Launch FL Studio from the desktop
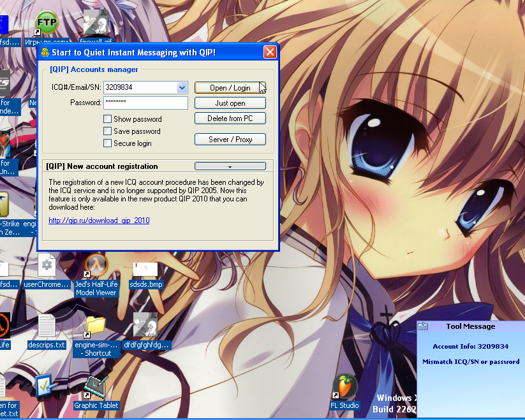The image size is (525, 420). 344,387
